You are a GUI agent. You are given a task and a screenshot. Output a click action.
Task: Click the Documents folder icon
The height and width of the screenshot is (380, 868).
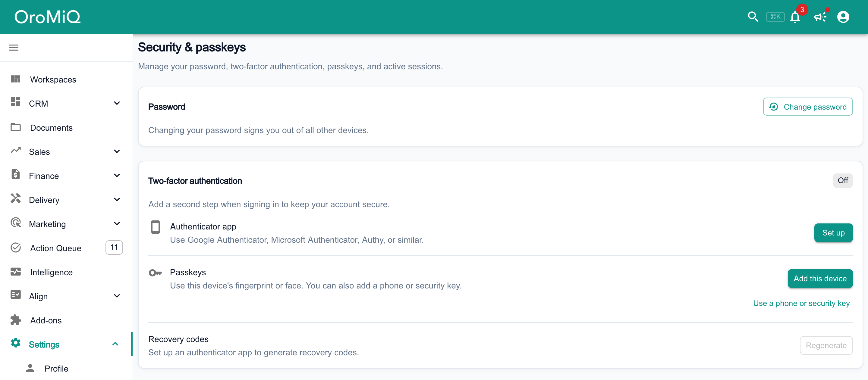tap(15, 127)
